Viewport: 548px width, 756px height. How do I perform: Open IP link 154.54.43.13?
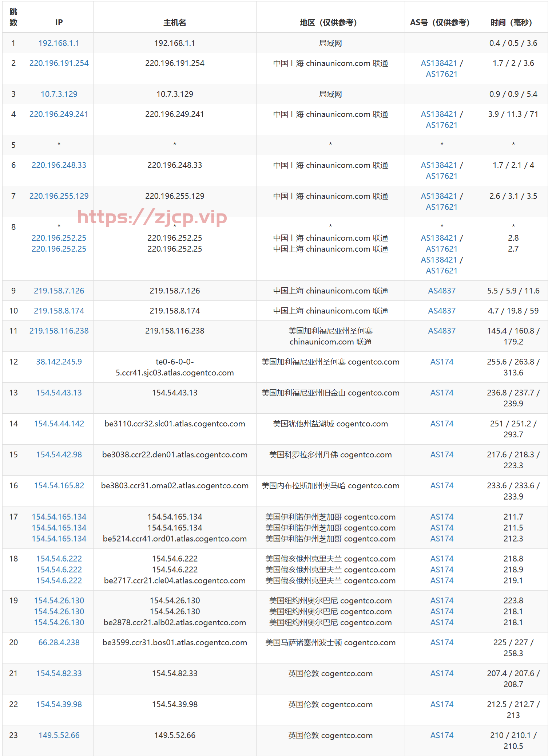(x=59, y=393)
